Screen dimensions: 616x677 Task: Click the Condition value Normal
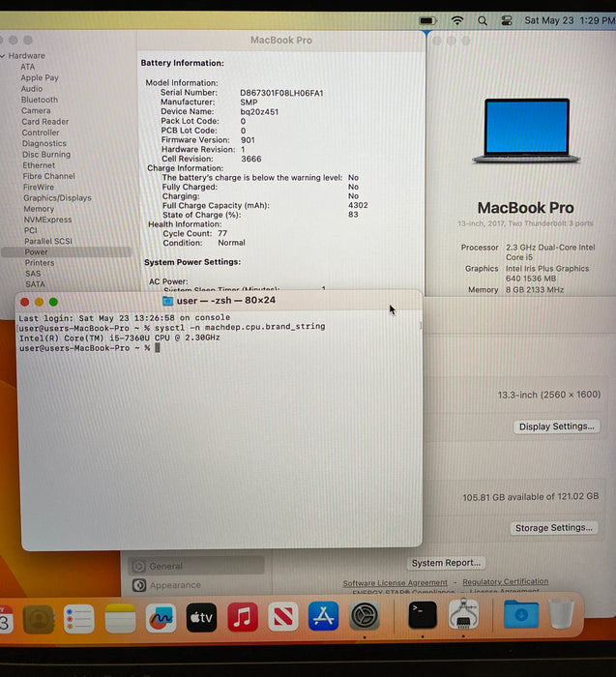(231, 243)
